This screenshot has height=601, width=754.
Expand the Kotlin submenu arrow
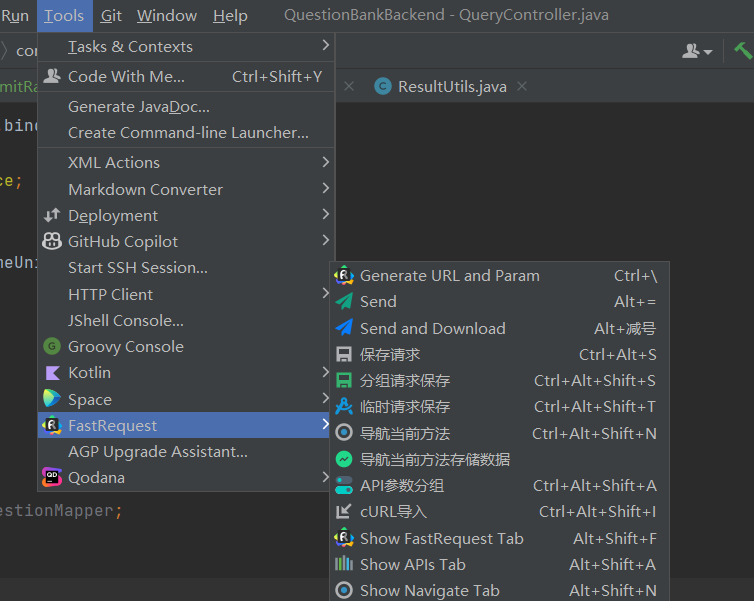click(326, 371)
